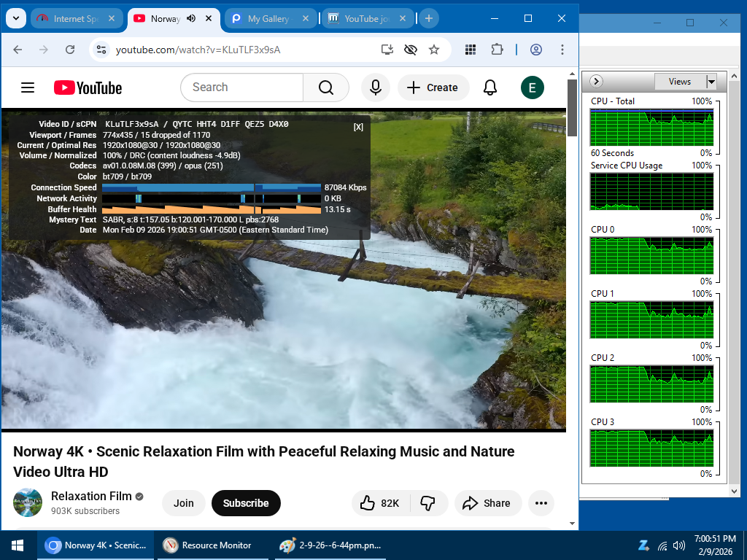This screenshot has width=747, height=560.
Task: Subscribe to Relaxation Film
Action: point(246,503)
